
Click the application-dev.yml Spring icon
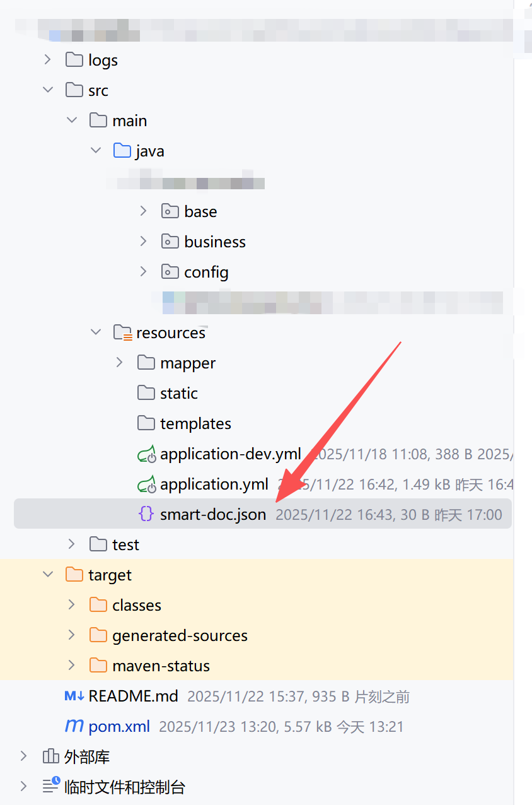coord(146,454)
